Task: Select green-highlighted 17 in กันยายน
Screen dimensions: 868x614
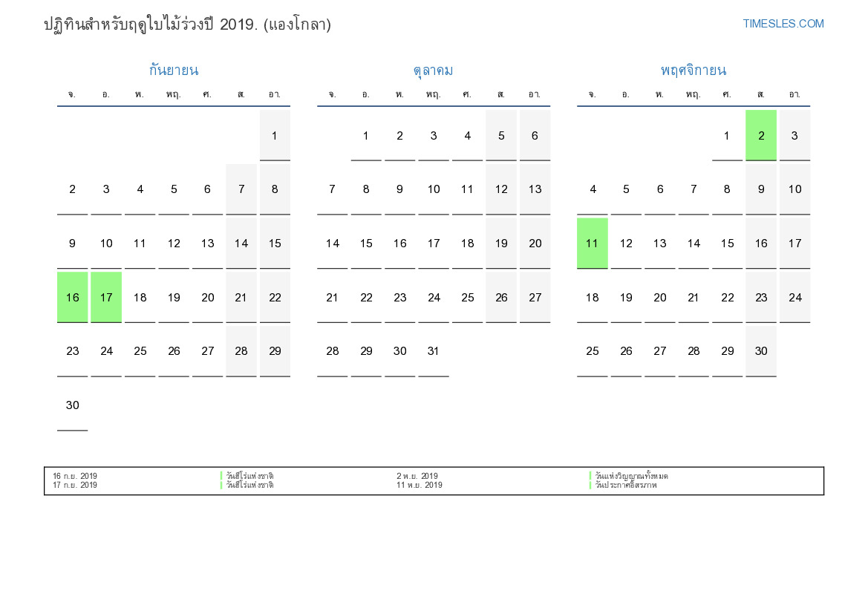Action: click(106, 297)
